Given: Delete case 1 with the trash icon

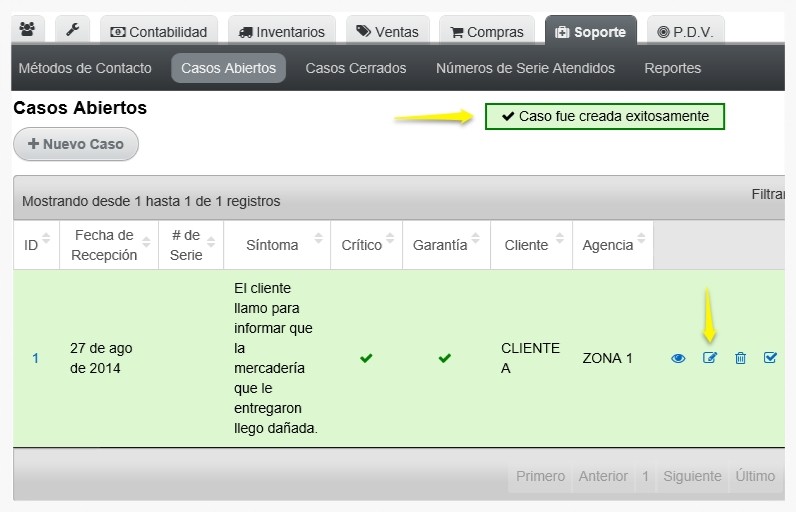Looking at the screenshot, I should (740, 358).
